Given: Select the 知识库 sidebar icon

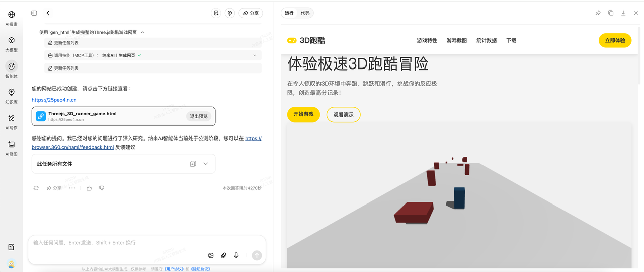Looking at the screenshot, I should [x=12, y=96].
